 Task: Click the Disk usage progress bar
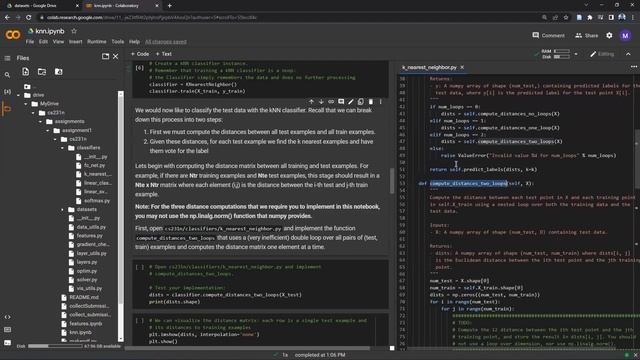[55, 346]
